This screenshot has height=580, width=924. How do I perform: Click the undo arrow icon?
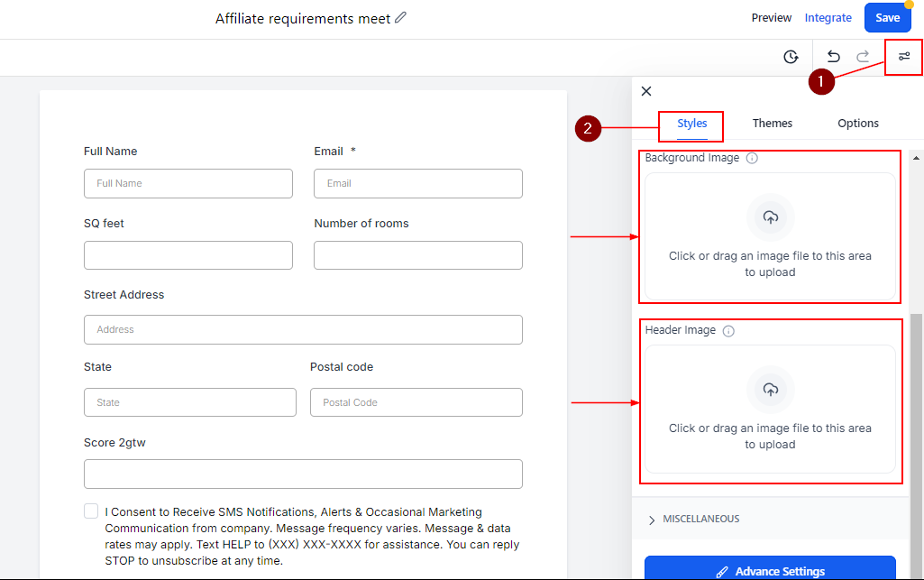834,57
